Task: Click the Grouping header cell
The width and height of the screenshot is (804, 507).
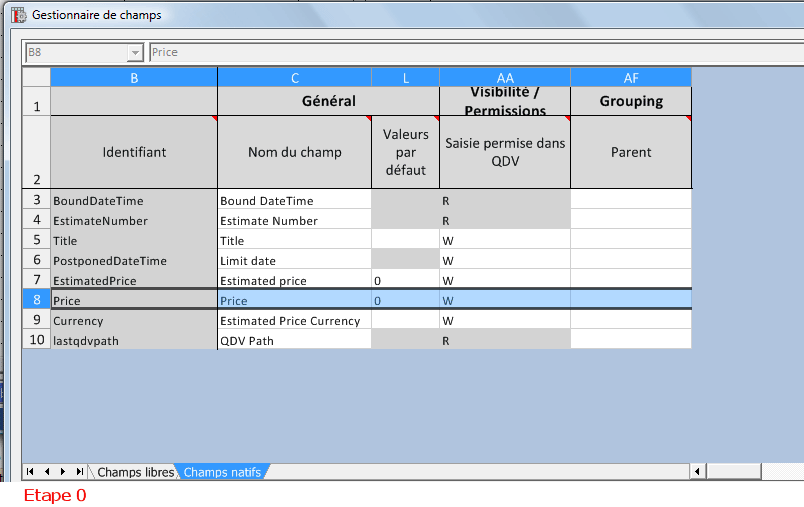Action: [x=631, y=101]
